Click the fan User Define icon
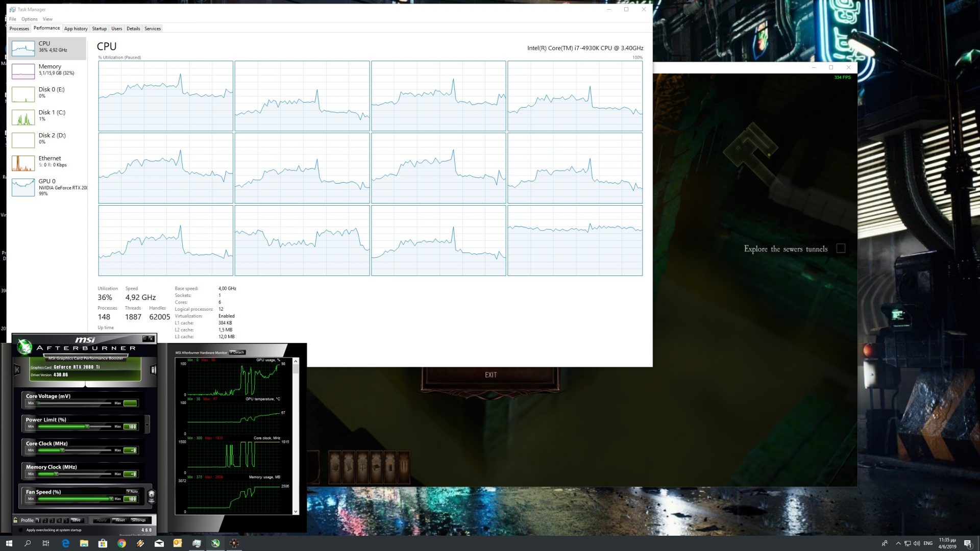The width and height of the screenshot is (980, 551). click(x=151, y=495)
